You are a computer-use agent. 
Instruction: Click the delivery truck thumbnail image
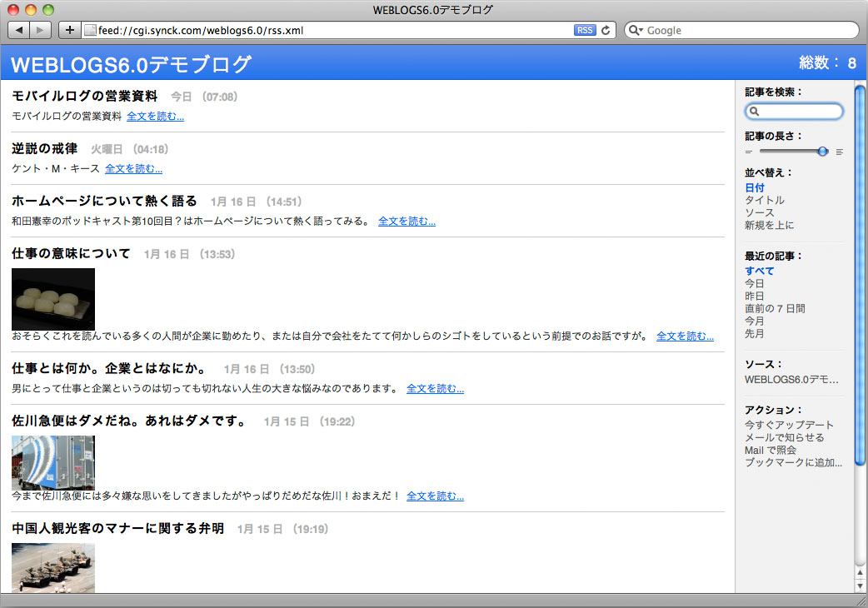pyautogui.click(x=53, y=462)
